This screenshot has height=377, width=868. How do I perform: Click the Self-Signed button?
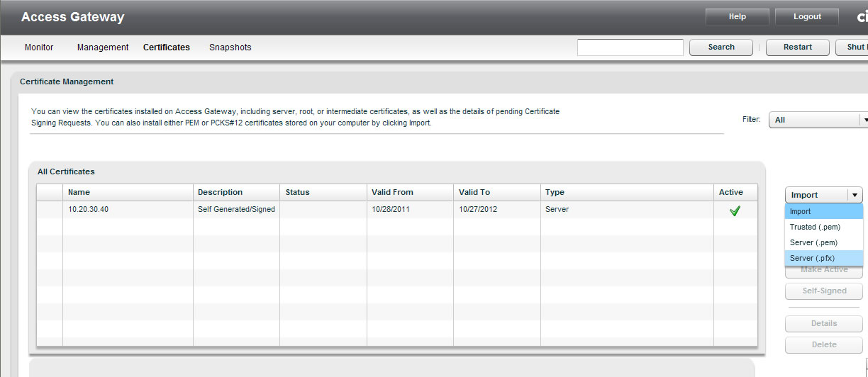coord(824,291)
